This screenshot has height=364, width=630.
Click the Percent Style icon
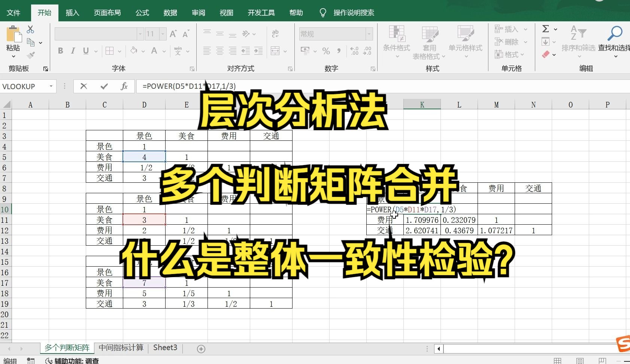(326, 51)
